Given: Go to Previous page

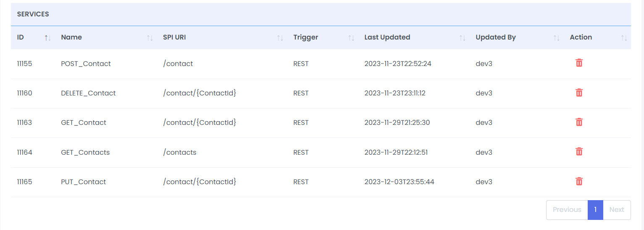Looking at the screenshot, I should (x=567, y=209).
